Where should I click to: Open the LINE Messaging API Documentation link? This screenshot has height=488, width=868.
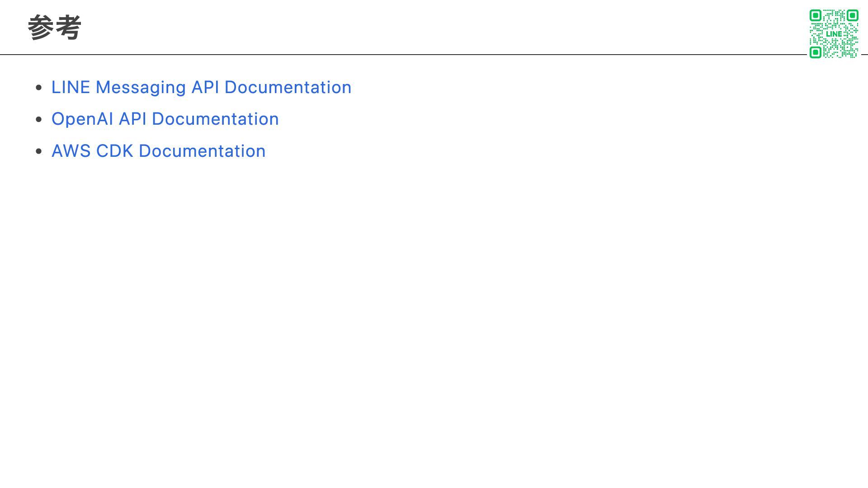tap(201, 87)
